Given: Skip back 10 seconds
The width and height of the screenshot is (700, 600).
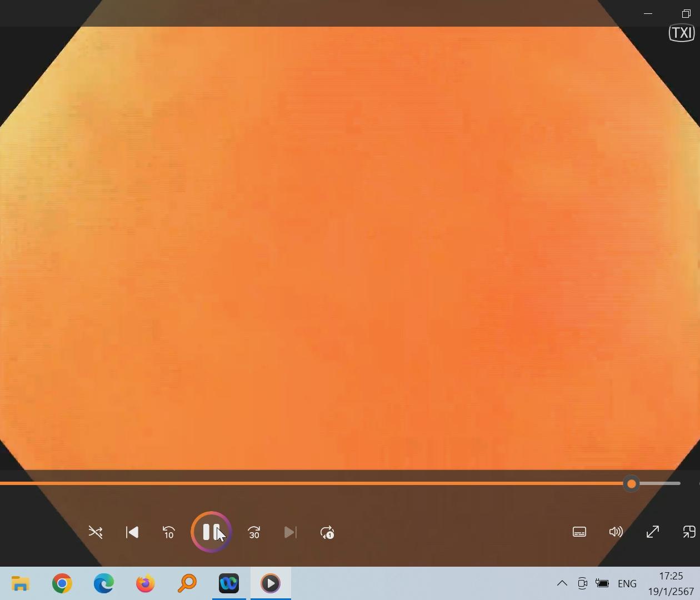Looking at the screenshot, I should coord(169,533).
